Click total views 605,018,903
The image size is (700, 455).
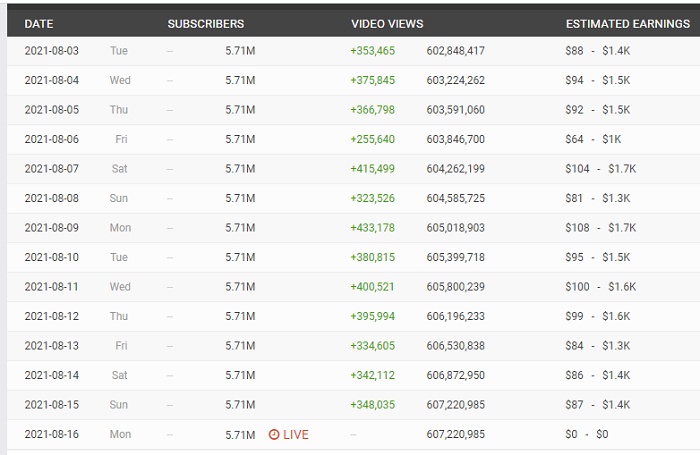coord(455,228)
